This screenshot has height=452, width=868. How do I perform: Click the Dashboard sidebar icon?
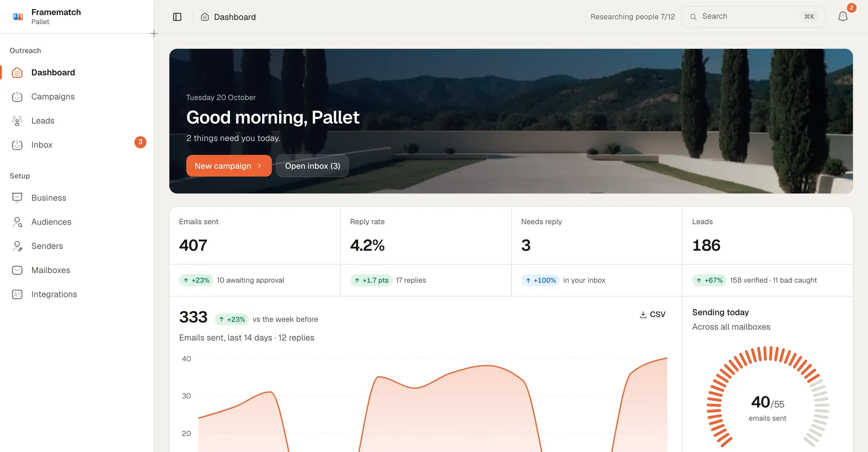click(x=17, y=73)
